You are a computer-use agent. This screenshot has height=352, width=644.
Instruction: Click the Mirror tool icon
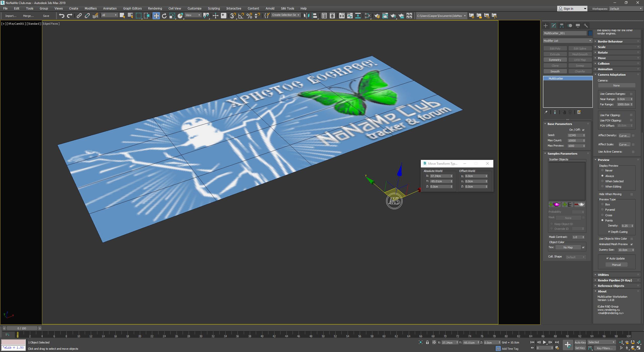coord(306,16)
